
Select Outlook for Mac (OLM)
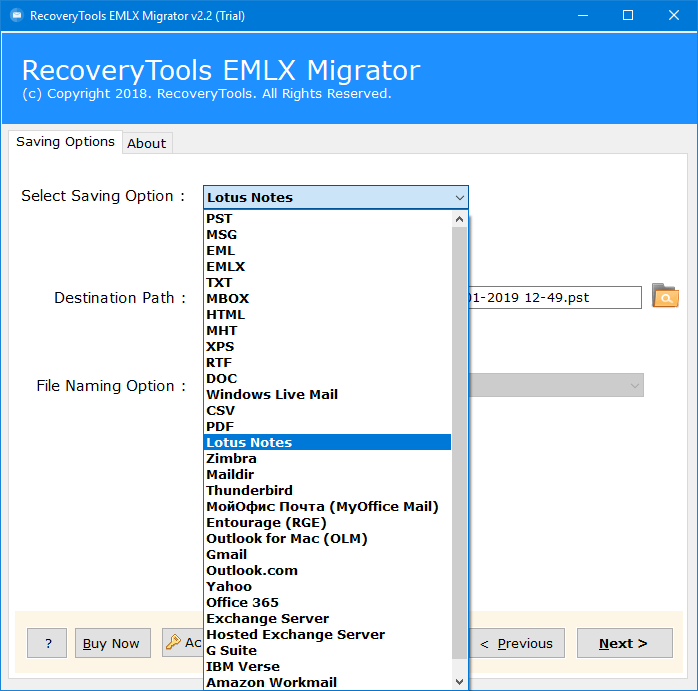click(x=327, y=539)
